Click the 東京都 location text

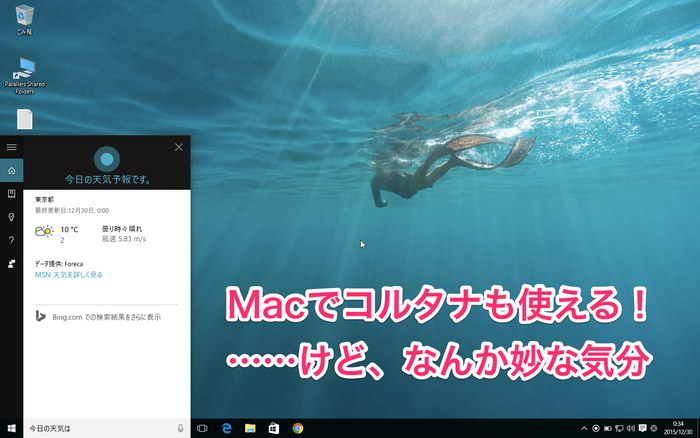point(44,200)
